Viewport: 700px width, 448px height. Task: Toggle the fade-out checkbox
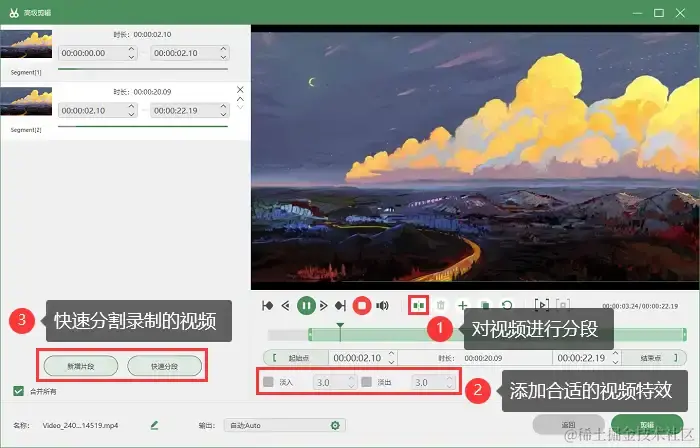coord(367,382)
